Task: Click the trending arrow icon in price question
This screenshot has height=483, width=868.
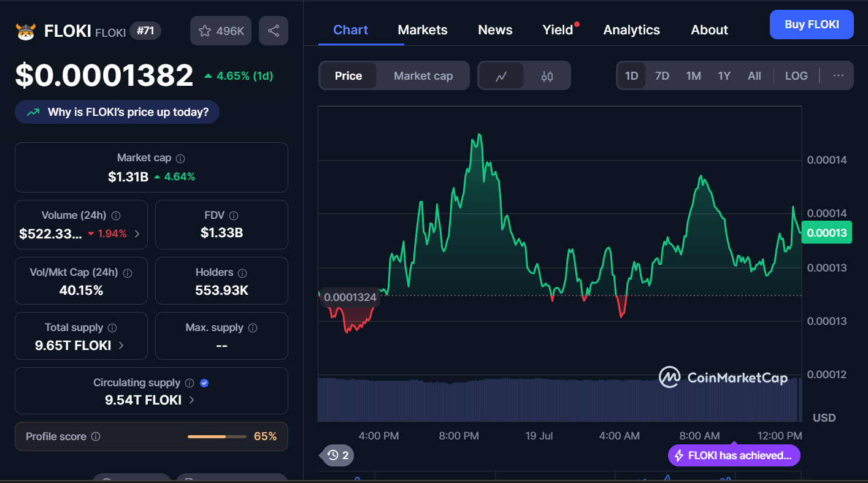Action: 33,112
